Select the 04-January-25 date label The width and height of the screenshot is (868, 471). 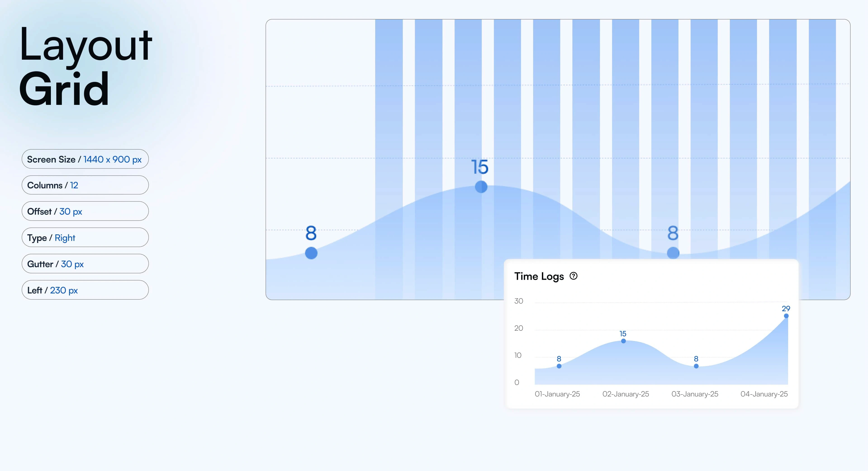pos(764,394)
